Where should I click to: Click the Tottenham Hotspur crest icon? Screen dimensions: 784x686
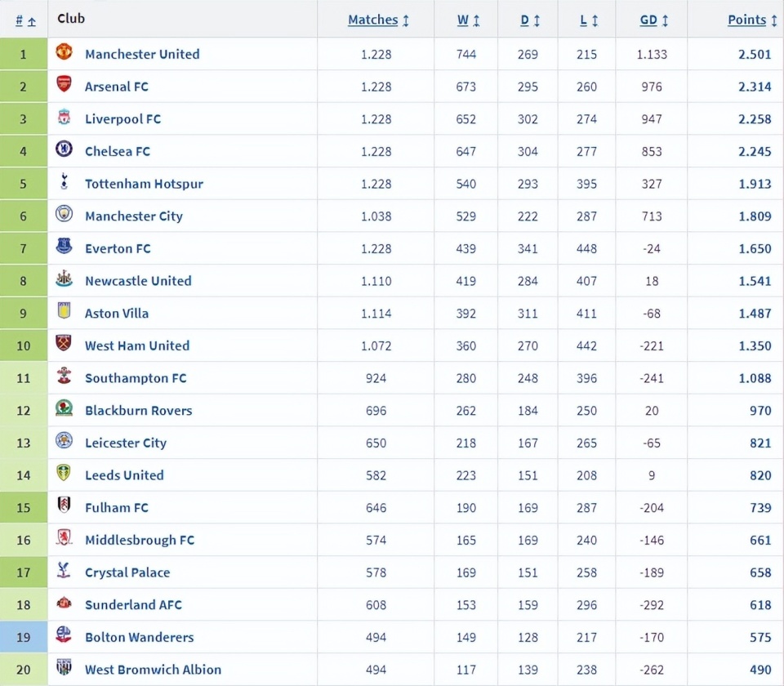pos(64,182)
